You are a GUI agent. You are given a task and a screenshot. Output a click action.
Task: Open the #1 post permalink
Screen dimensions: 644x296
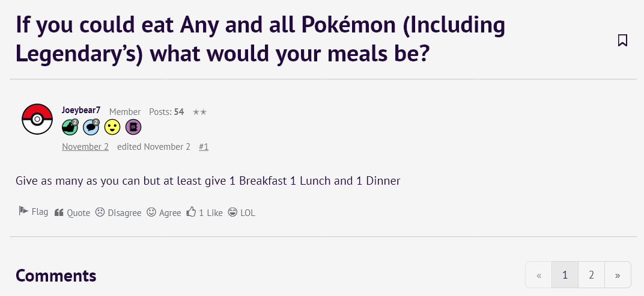click(204, 147)
